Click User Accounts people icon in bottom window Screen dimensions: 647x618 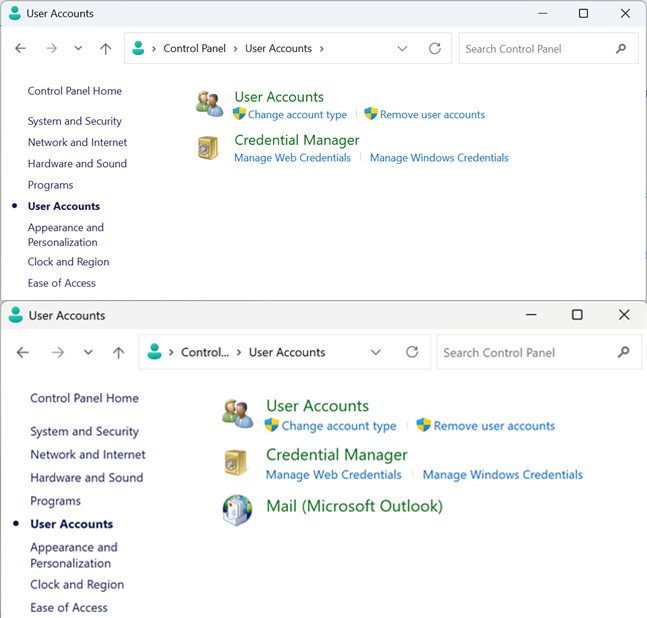coord(237,414)
